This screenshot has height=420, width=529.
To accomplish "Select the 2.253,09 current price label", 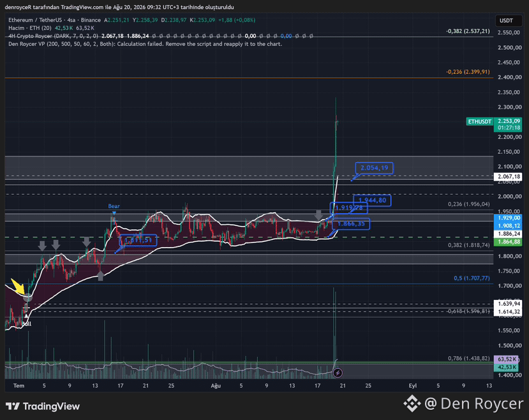I will [509, 121].
